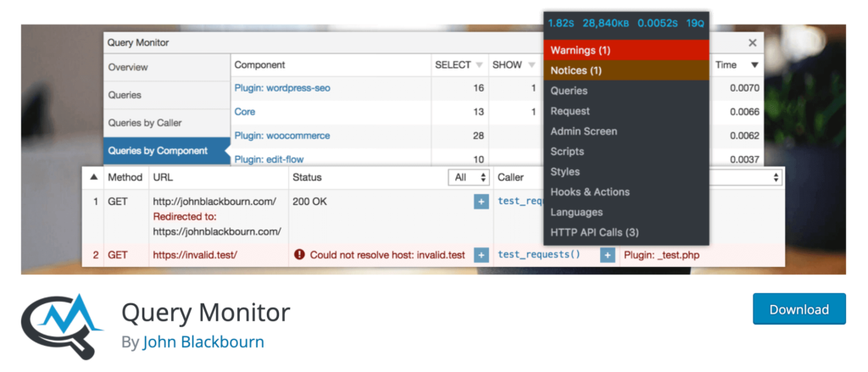Click the red error icon beside Could not resolve host
868x372 pixels.
pyautogui.click(x=299, y=255)
